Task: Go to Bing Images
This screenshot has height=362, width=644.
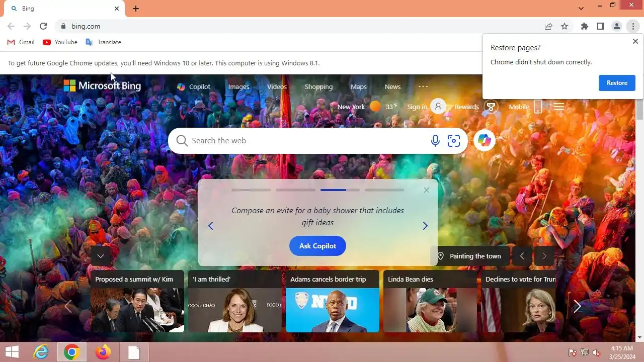Action: click(x=238, y=86)
